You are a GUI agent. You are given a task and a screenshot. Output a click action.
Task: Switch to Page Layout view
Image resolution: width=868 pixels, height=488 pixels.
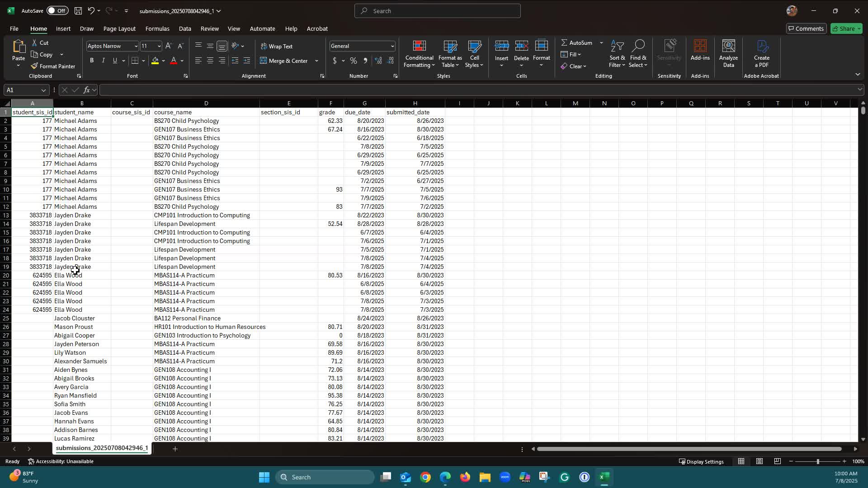tap(759, 461)
